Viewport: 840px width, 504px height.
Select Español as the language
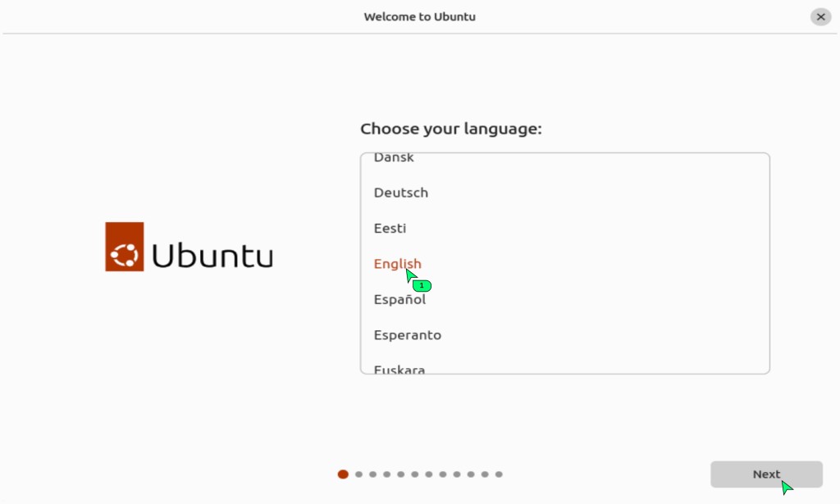(399, 299)
